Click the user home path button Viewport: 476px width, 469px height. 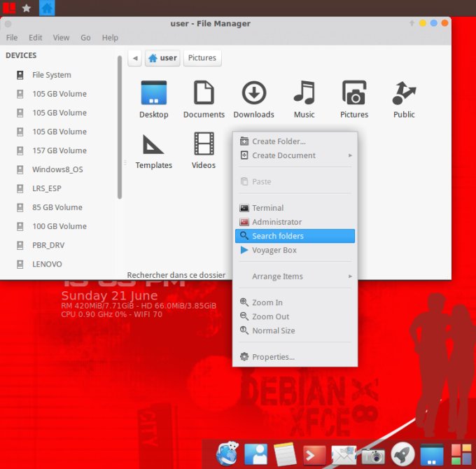(x=162, y=58)
